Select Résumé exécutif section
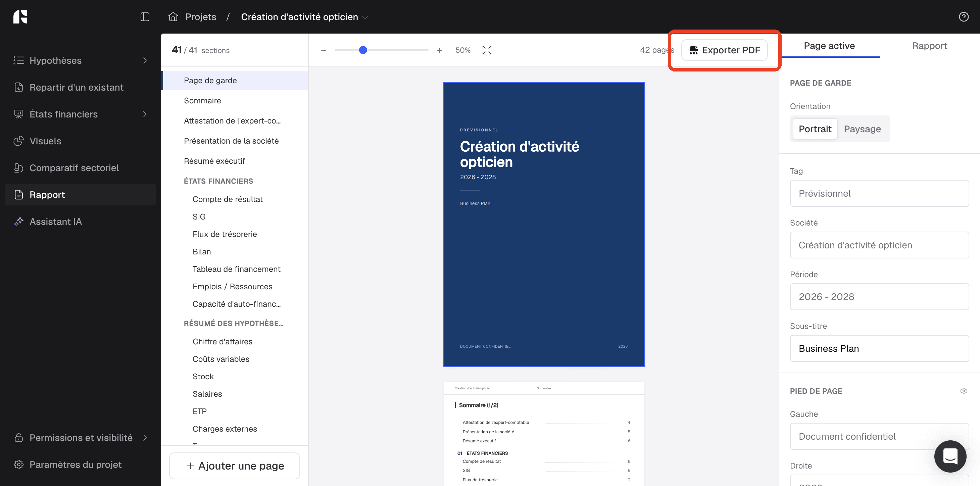This screenshot has height=486, width=980. (235, 161)
